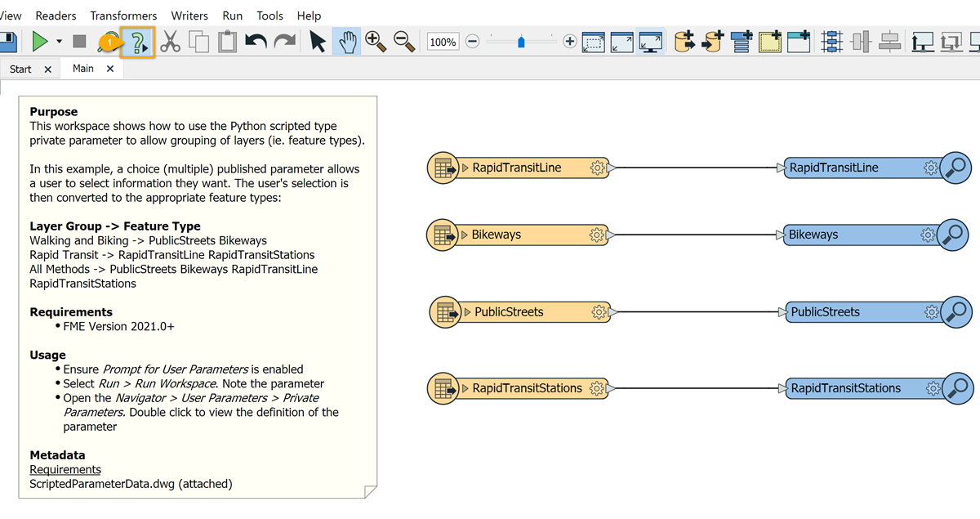Inspect output with RapidTransitLine writer magnifier
This screenshot has height=519, width=980.
[x=955, y=168]
